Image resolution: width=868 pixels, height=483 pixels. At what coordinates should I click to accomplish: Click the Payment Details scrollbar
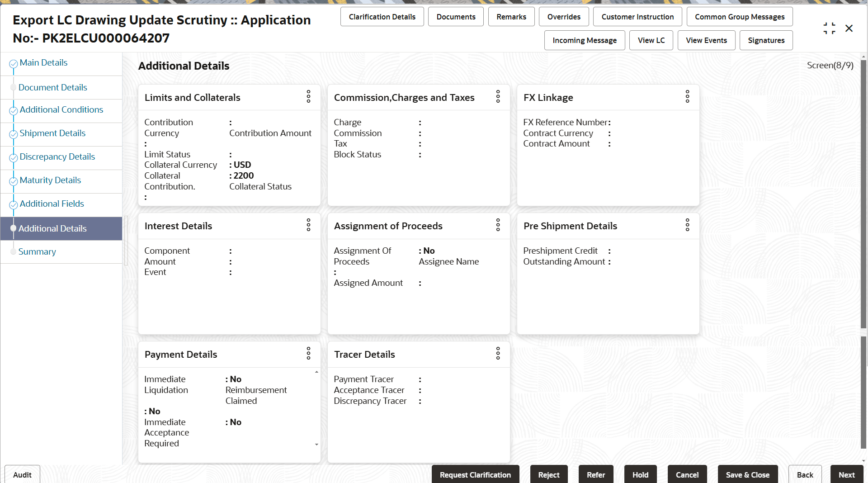pos(316,407)
